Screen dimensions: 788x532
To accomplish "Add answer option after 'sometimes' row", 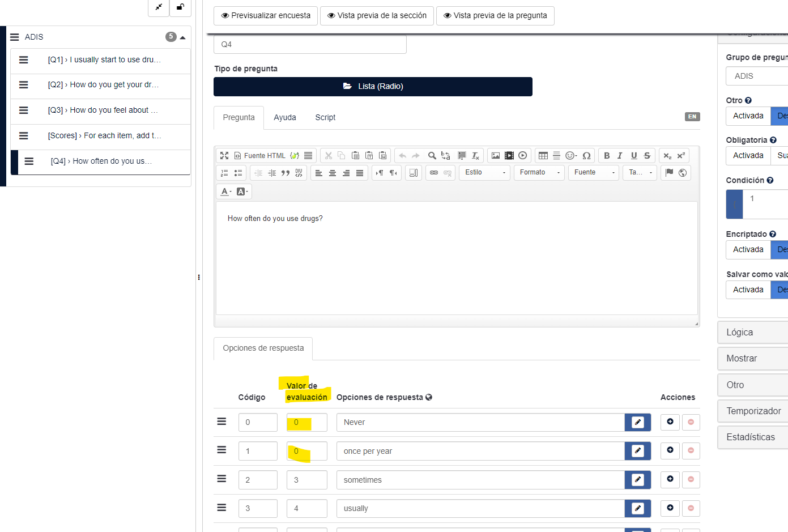I will [x=670, y=479].
